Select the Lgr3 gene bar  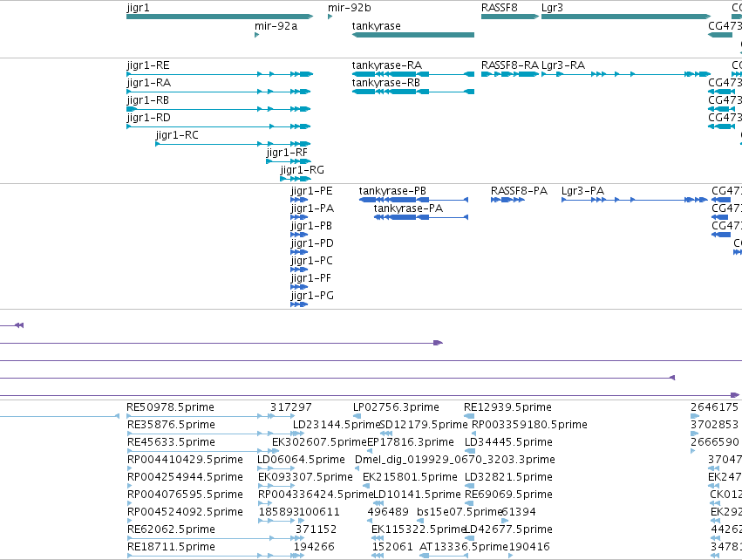(x=626, y=17)
